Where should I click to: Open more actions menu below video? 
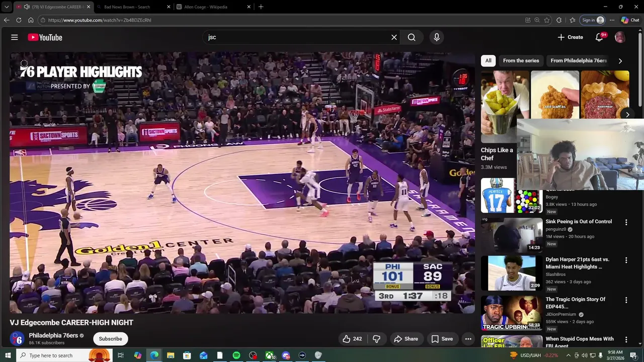tap(468, 339)
